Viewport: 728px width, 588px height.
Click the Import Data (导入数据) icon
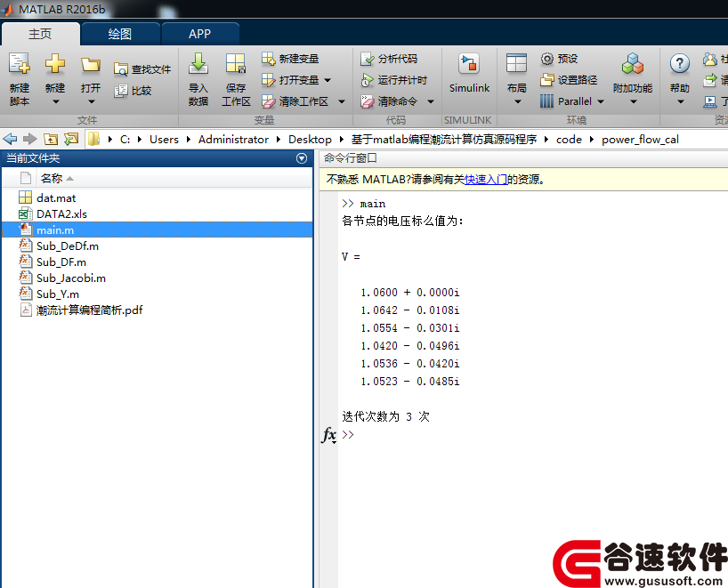coord(198,63)
